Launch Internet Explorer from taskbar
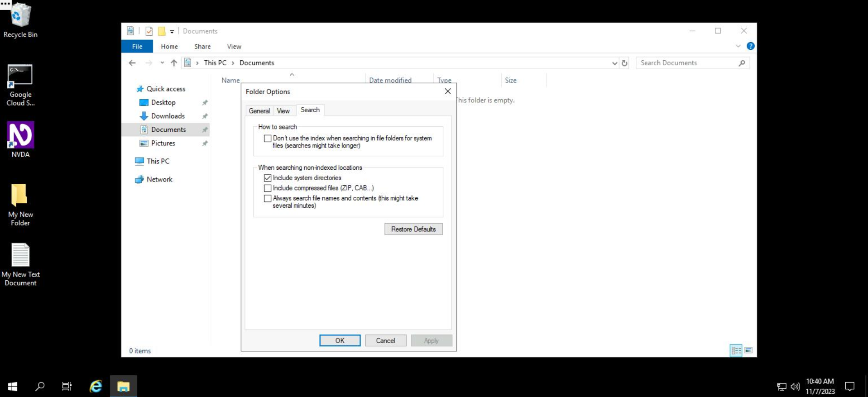This screenshot has width=868, height=397. click(x=96, y=386)
